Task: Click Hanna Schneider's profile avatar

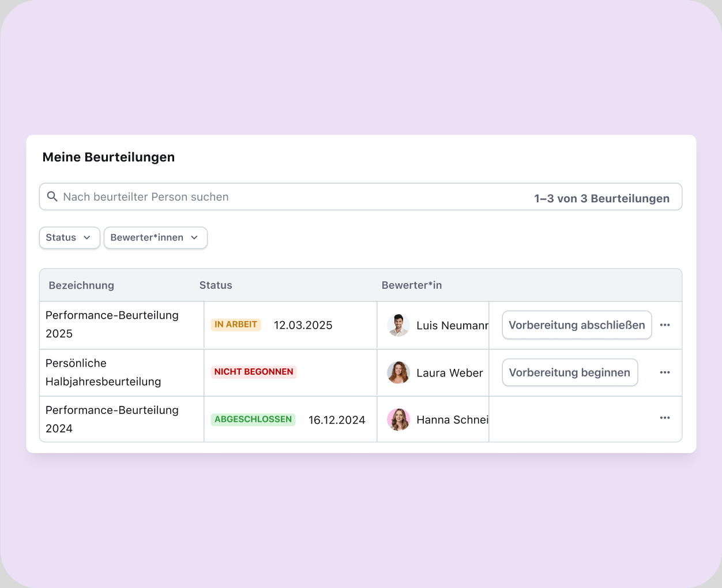Action: (398, 419)
